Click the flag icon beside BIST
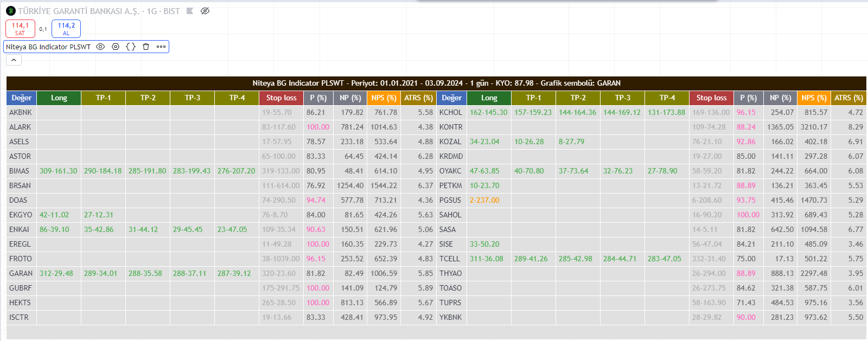868x341 pixels. point(190,11)
